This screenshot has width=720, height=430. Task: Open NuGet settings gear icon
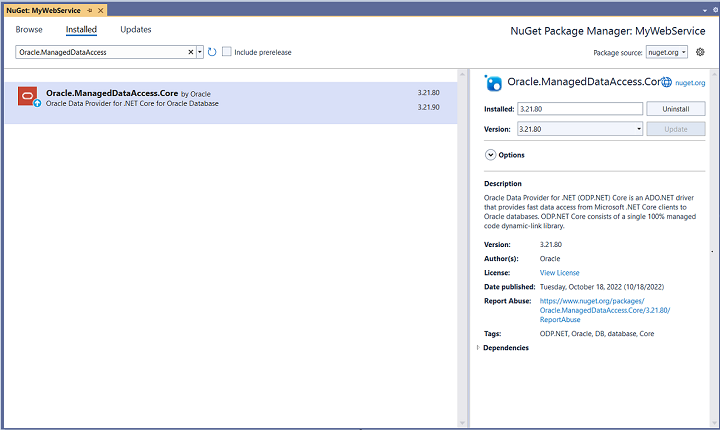(700, 52)
